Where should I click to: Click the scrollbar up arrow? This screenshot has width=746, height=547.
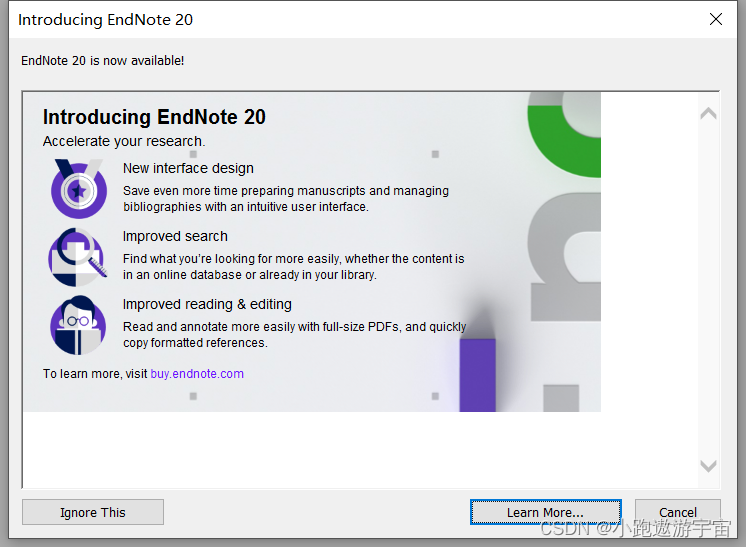[708, 113]
